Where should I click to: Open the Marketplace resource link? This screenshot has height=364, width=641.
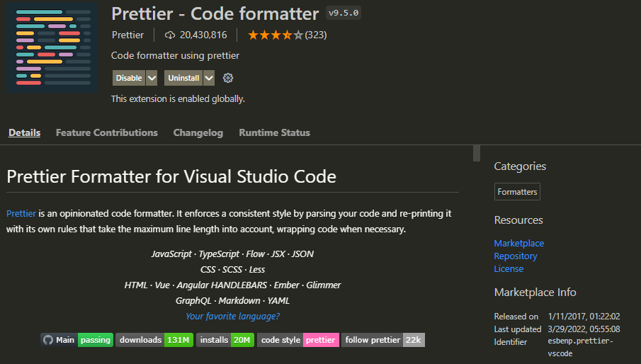[518, 243]
